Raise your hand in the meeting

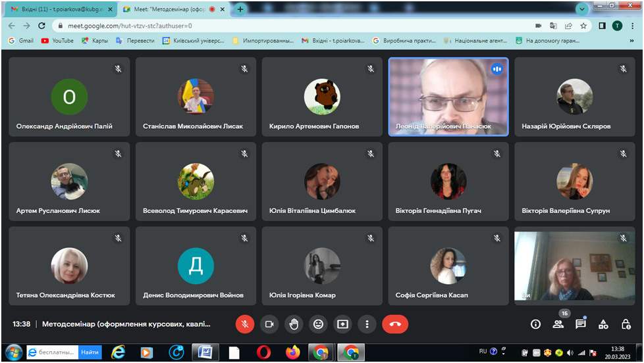294,324
